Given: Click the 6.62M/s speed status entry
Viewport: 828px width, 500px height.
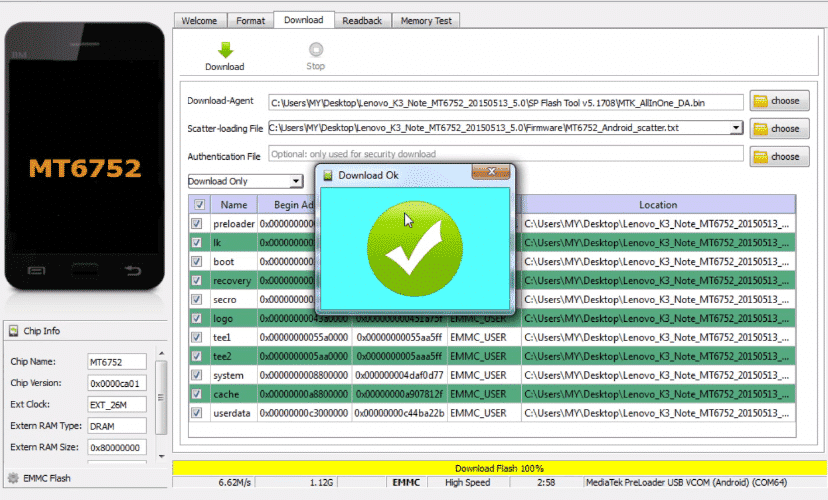Looking at the screenshot, I should [x=235, y=483].
